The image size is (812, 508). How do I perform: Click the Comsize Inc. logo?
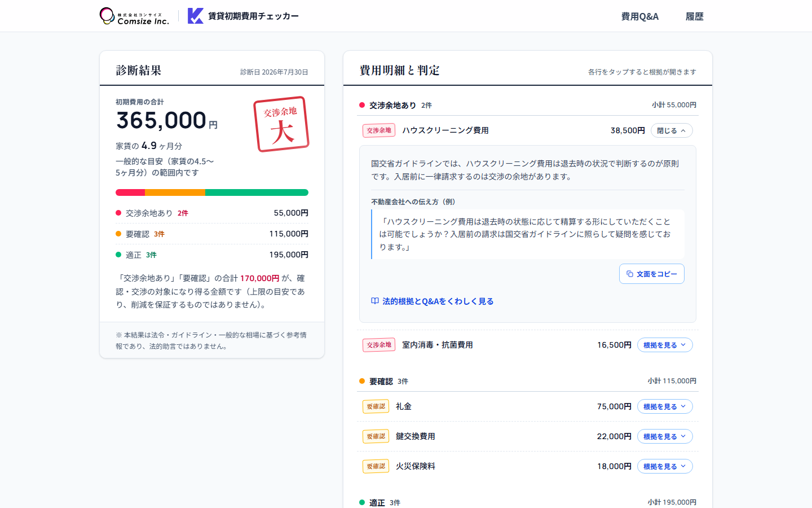[134, 16]
